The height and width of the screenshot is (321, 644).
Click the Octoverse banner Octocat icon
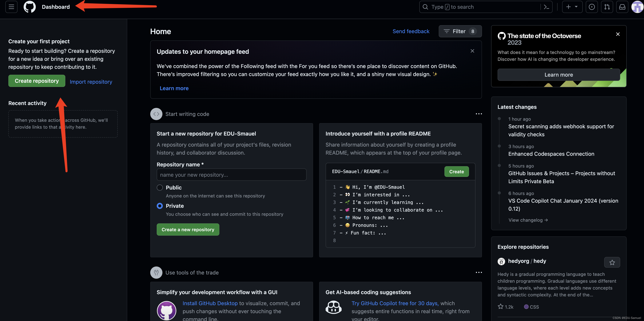tap(502, 36)
